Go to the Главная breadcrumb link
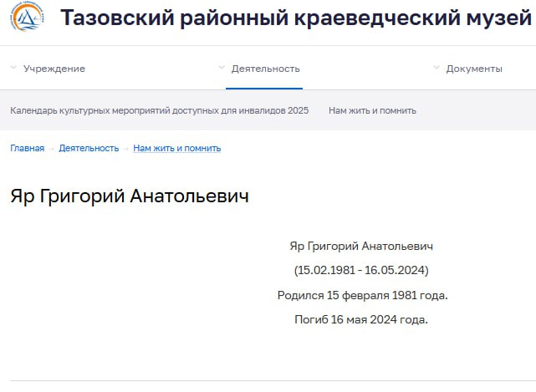The width and height of the screenshot is (536, 392). (27, 148)
